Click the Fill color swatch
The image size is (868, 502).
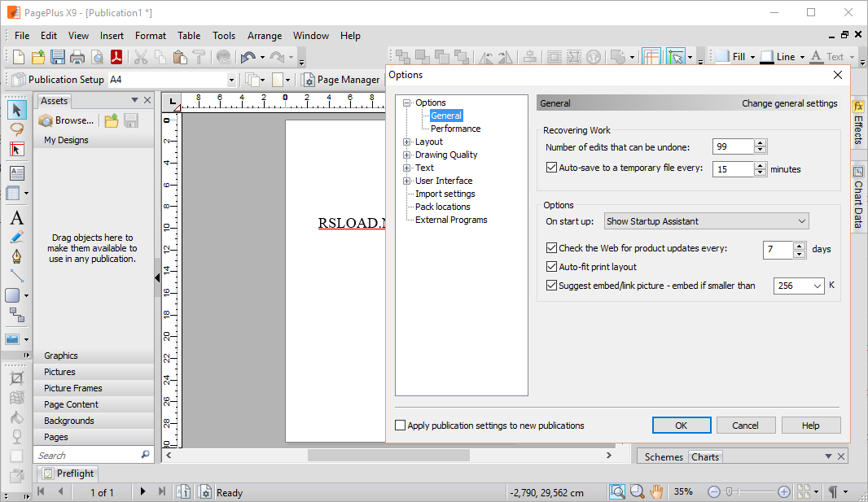722,57
